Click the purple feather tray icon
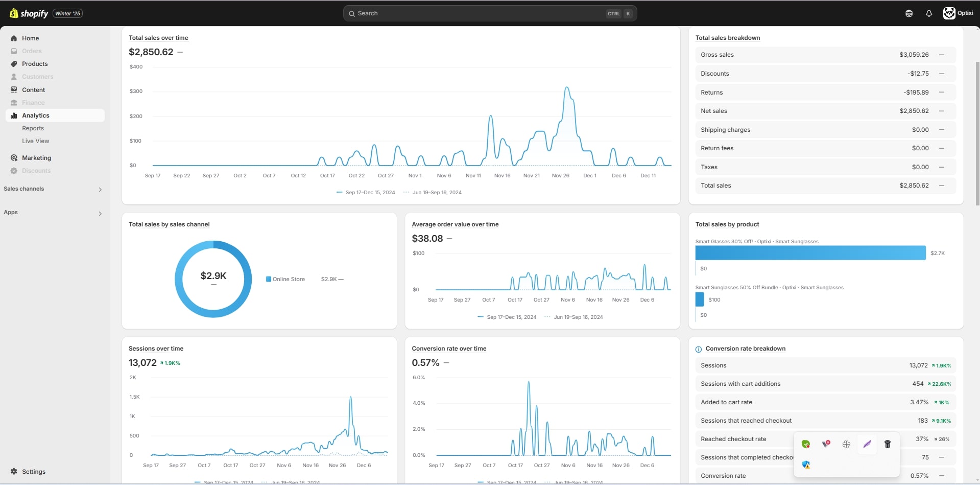Image resolution: width=980 pixels, height=485 pixels. pos(867,444)
